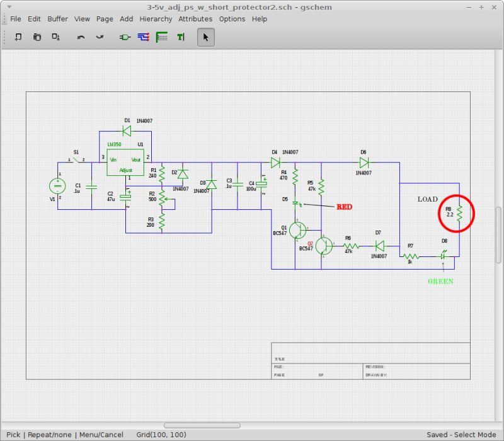Select switch S1 in the schematic
Screen dimensions: 504x441
click(x=77, y=158)
